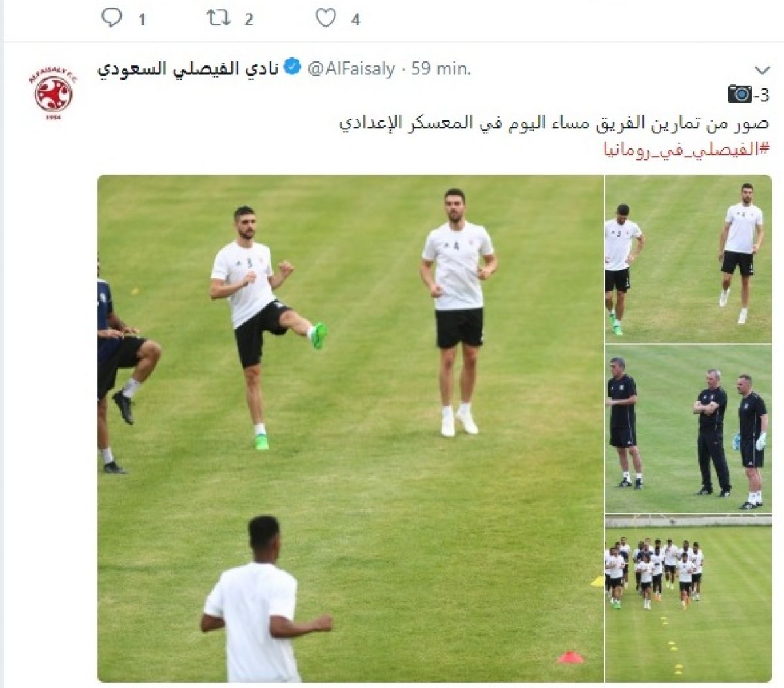Image resolution: width=784 pixels, height=688 pixels.
Task: Click the reply count number 1
Action: coord(141,20)
